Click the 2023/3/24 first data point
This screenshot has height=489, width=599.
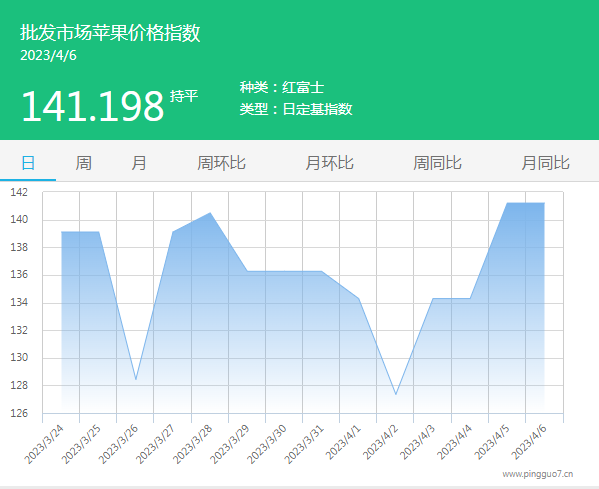click(62, 232)
